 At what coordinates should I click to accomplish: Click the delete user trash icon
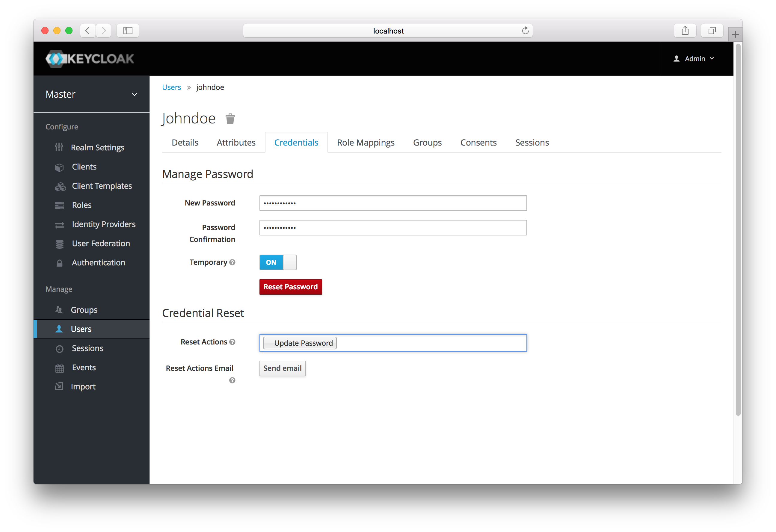tap(230, 118)
